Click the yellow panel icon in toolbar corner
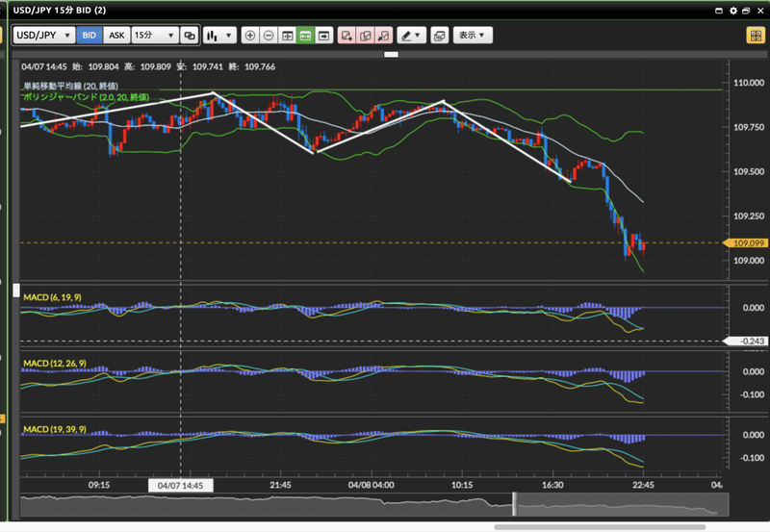The height and width of the screenshot is (532, 770). 756,36
